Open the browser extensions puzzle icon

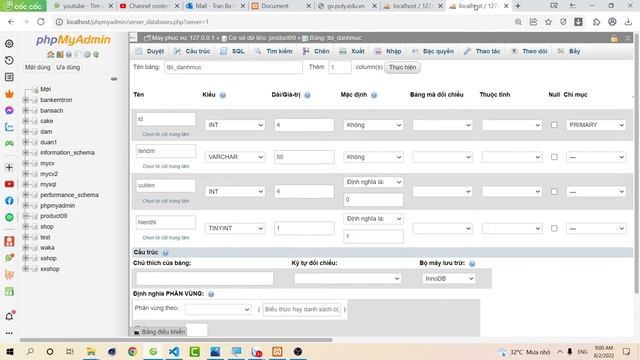(x=596, y=22)
